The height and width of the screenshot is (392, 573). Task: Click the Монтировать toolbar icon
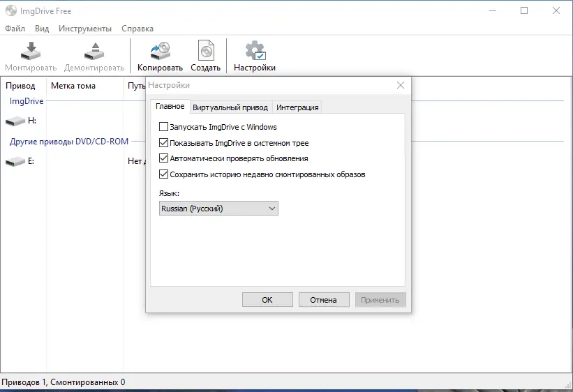pyautogui.click(x=31, y=51)
